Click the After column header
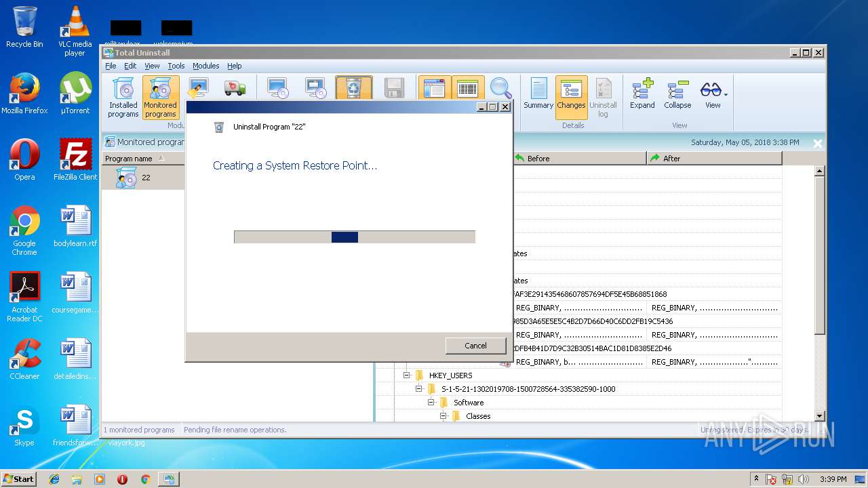 pos(714,159)
